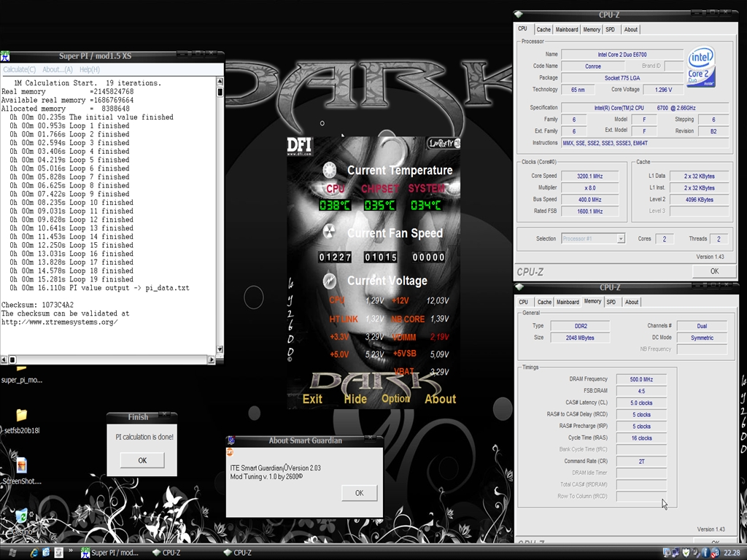Click the Intel Core 2 Duo logo
Image resolution: width=747 pixels, height=560 pixels.
(x=700, y=66)
